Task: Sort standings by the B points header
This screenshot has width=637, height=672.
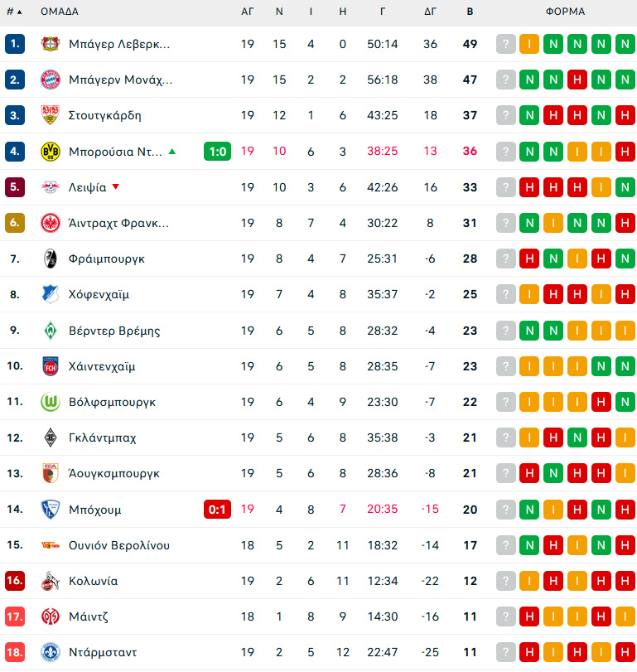Action: pos(470,12)
